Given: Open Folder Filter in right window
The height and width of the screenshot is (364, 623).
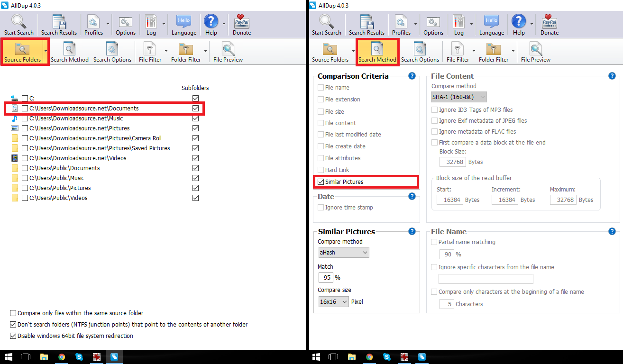Looking at the screenshot, I should (x=494, y=52).
